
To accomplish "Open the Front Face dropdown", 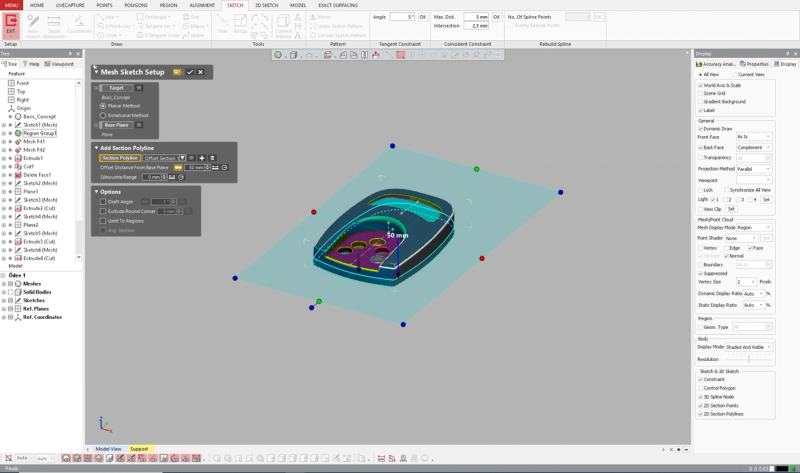I will pyautogui.click(x=754, y=137).
